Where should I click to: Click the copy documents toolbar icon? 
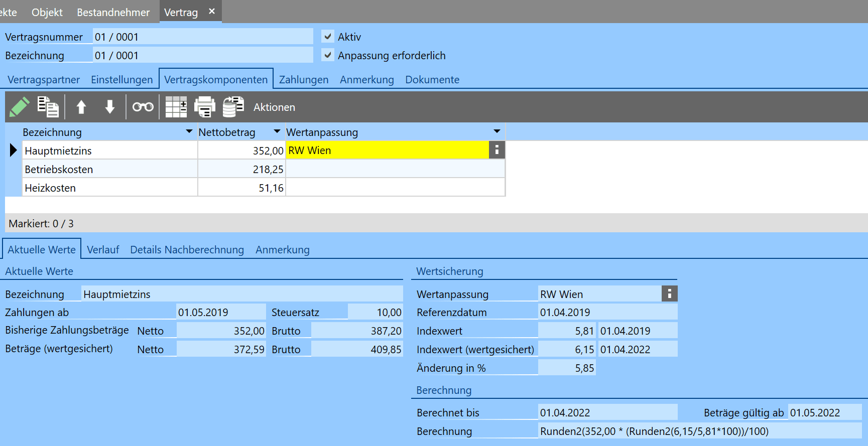pyautogui.click(x=48, y=107)
